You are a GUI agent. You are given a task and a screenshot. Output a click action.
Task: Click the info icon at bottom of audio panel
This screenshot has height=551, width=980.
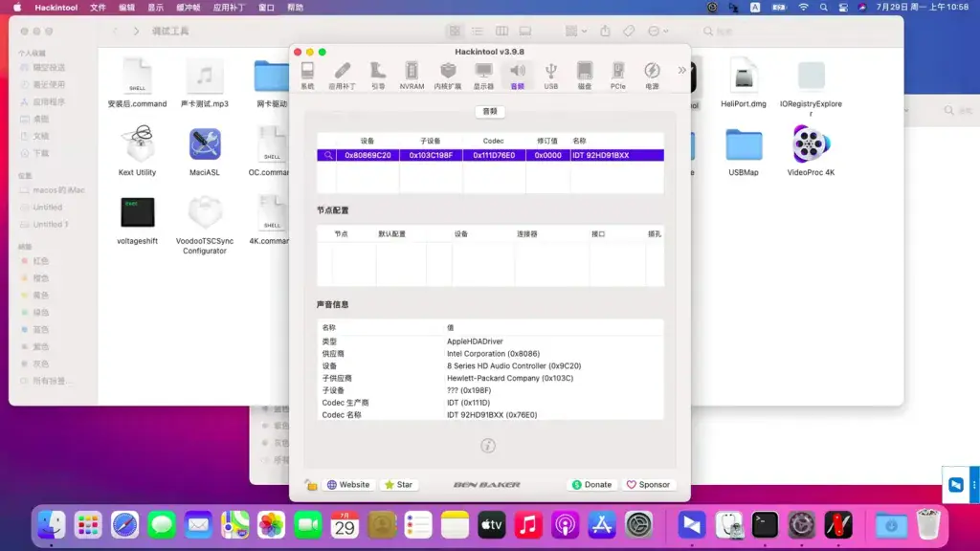point(488,446)
